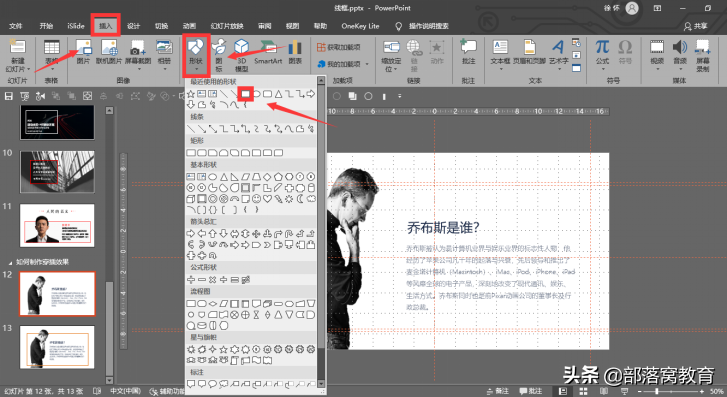Switch to the 设计 (Design) tab

click(134, 26)
